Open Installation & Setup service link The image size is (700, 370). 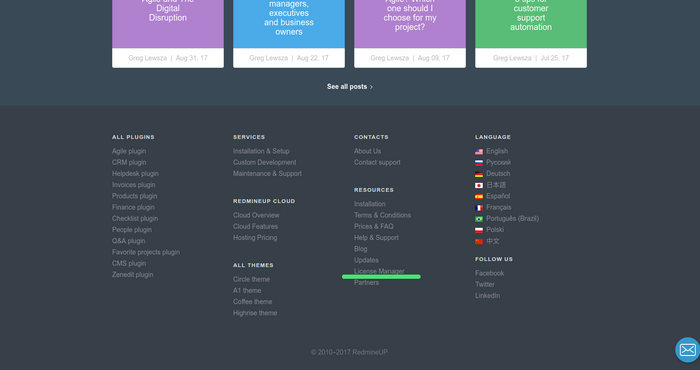point(261,151)
